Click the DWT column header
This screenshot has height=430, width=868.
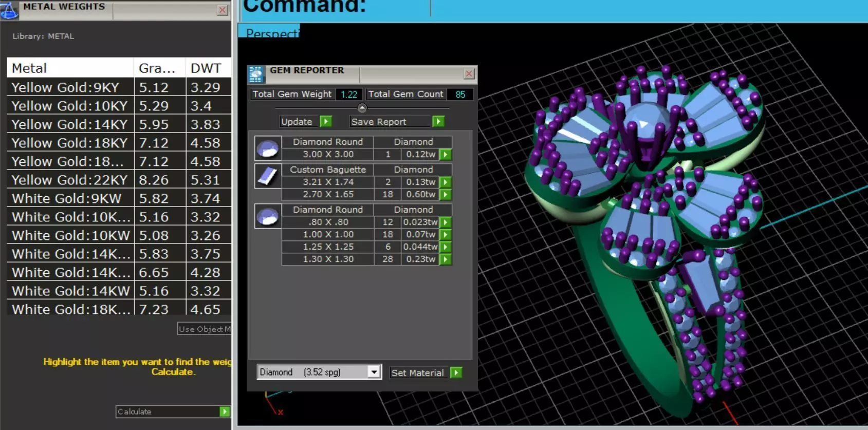[209, 68]
